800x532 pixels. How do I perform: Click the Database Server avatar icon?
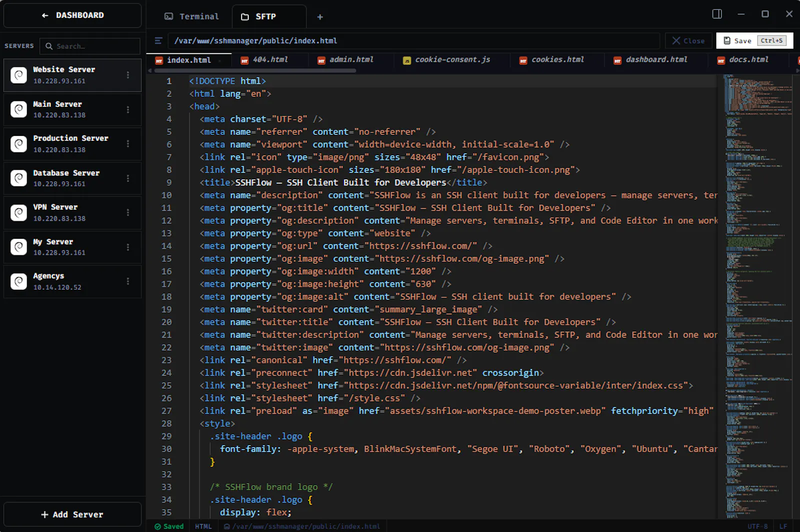(19, 178)
